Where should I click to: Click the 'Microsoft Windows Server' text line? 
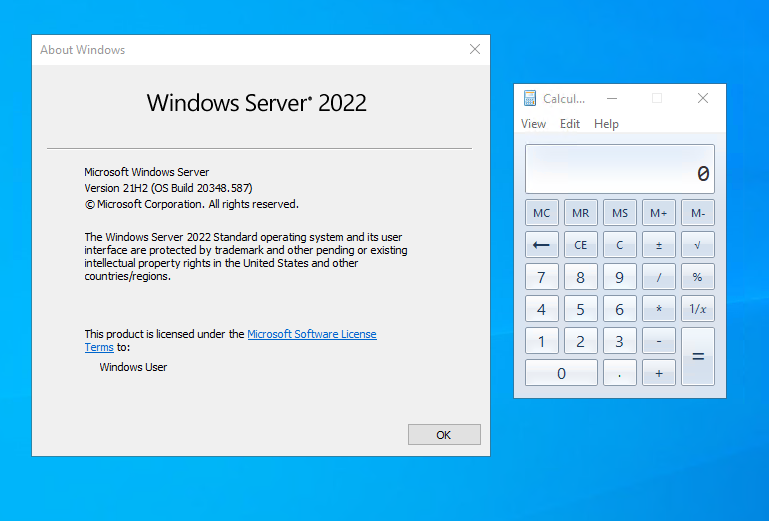pos(147,172)
